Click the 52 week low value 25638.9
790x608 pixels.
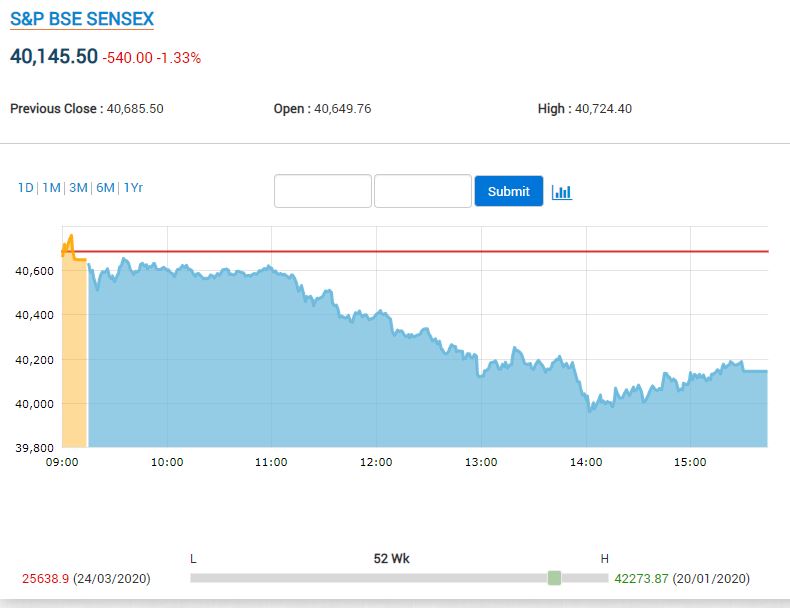(44, 579)
